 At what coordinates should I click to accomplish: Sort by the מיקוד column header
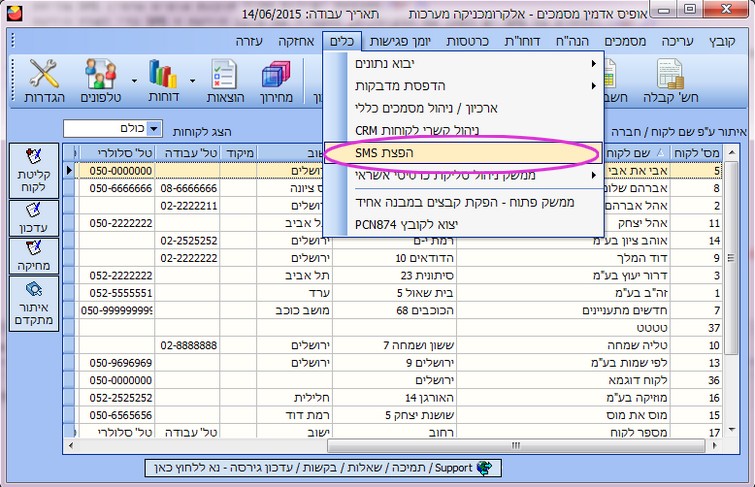(238, 153)
